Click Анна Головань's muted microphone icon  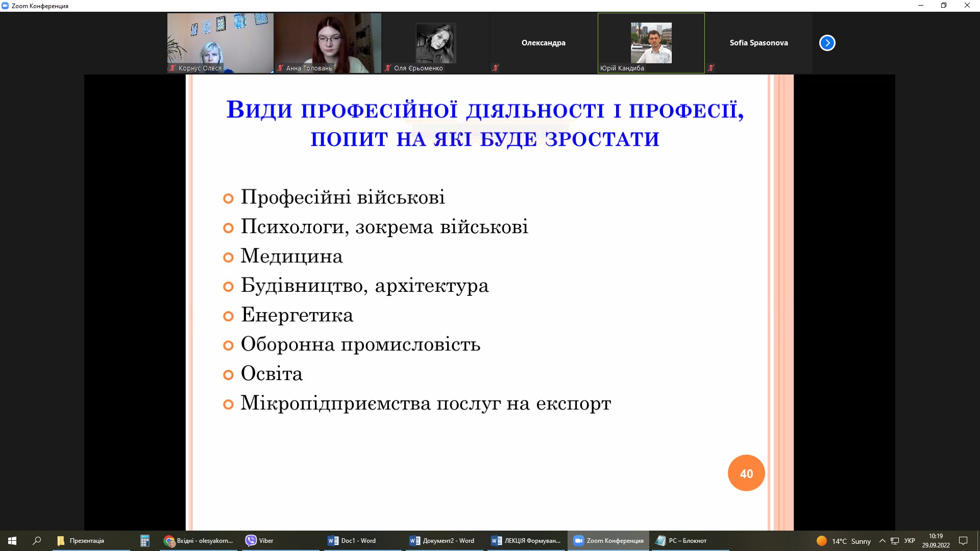click(x=280, y=68)
